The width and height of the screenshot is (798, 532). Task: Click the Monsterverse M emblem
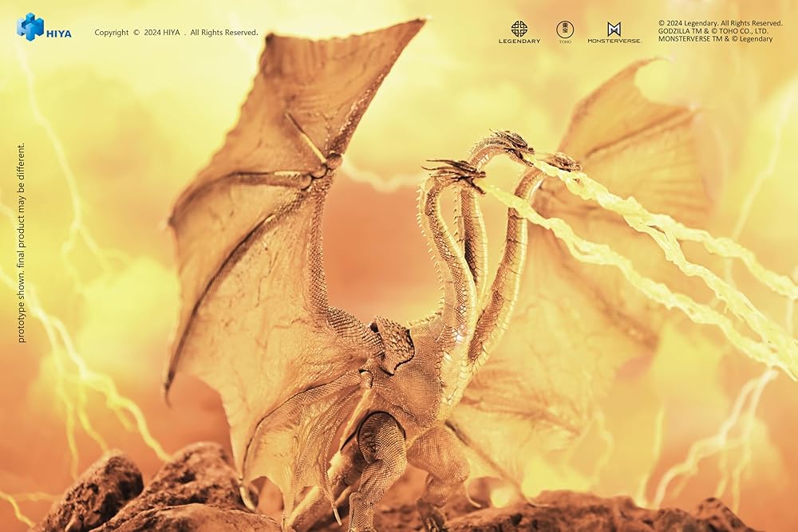[x=614, y=29]
